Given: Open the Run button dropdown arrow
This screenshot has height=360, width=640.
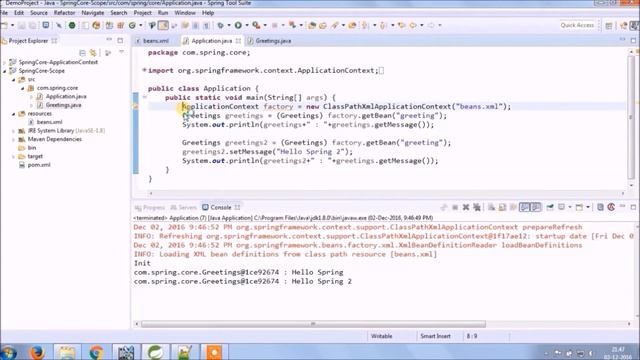Looking at the screenshot, I should click(x=247, y=25).
